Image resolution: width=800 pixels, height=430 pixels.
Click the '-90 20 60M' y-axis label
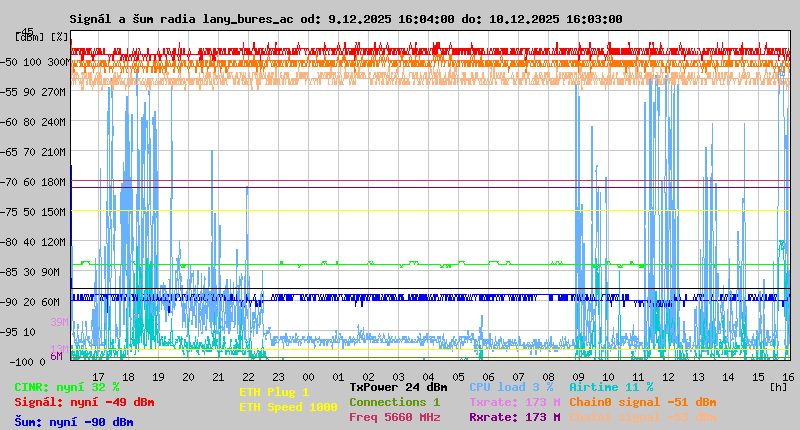pos(31,302)
